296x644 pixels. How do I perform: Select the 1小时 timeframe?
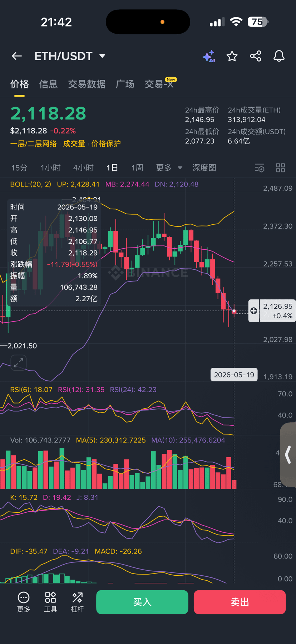point(50,168)
